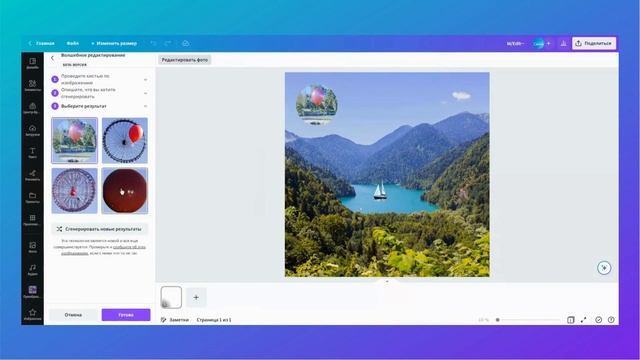Click the zoom percentage value
Screen dimensions: 640x360
pos(483,320)
